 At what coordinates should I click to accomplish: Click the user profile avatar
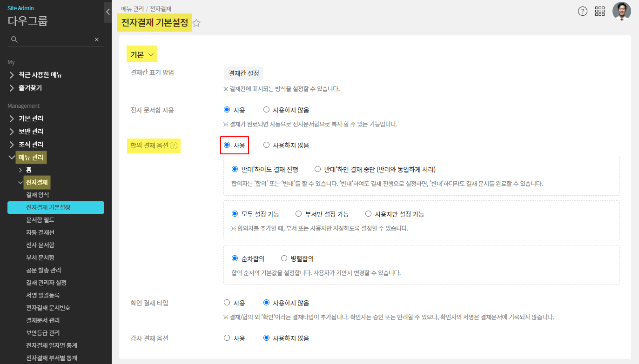pos(621,11)
